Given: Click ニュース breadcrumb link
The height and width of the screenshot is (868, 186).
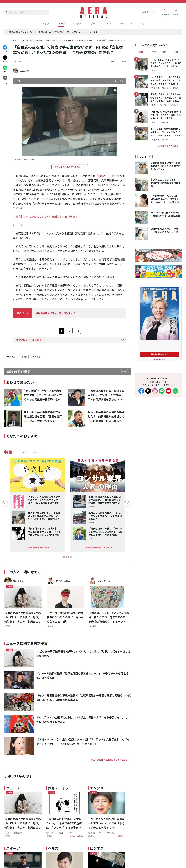Looking at the screenshot, I should pos(22,41).
